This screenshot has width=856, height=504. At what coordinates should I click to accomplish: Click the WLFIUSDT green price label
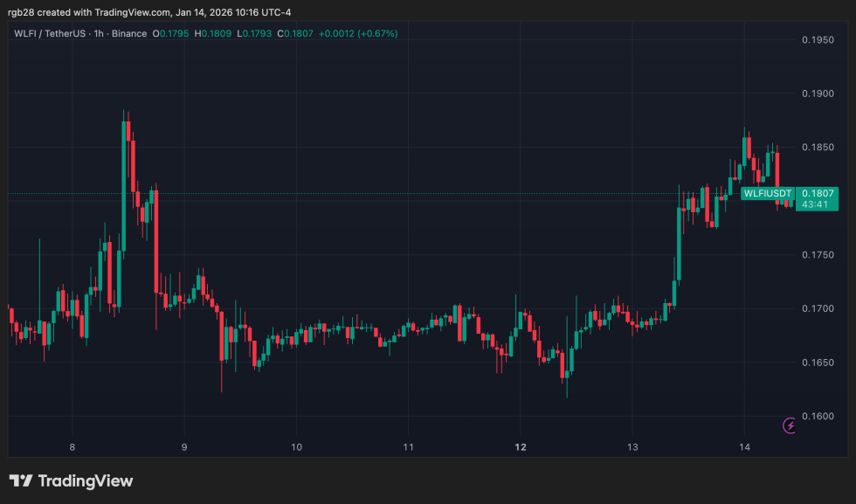[x=767, y=193]
